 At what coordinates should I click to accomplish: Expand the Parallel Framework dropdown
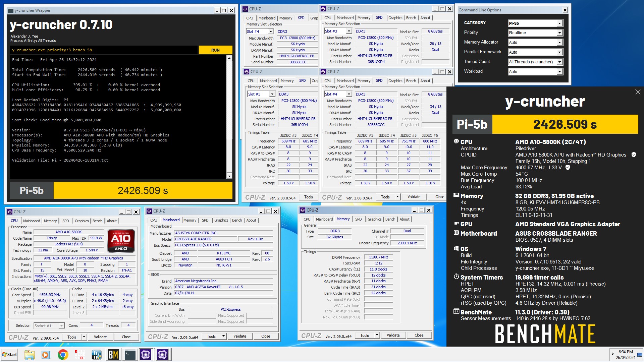(535, 52)
